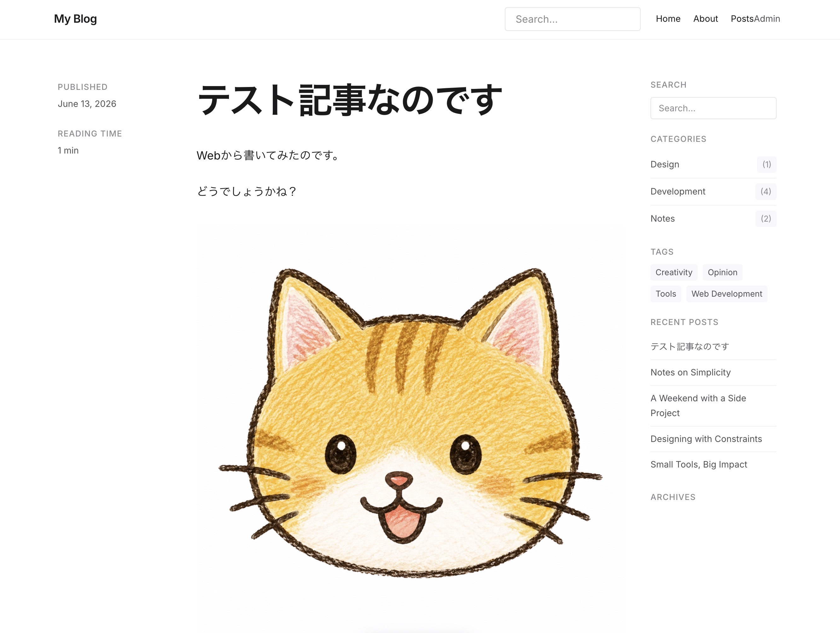Click the paragraph Webから書いてみたのです。
Screen dimensions: 840x633
click(x=268, y=155)
